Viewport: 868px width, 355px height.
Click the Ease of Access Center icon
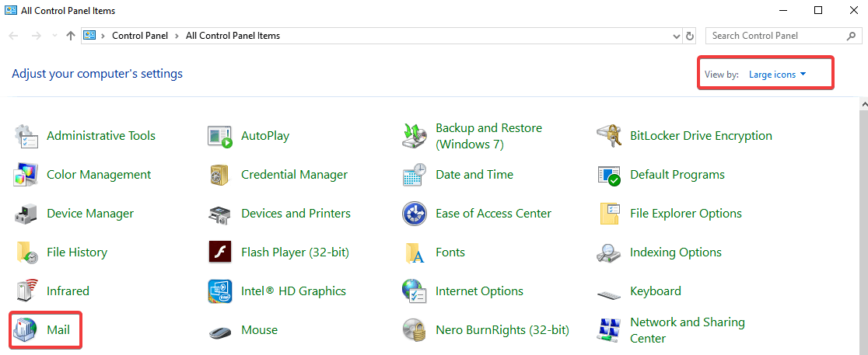coord(414,214)
